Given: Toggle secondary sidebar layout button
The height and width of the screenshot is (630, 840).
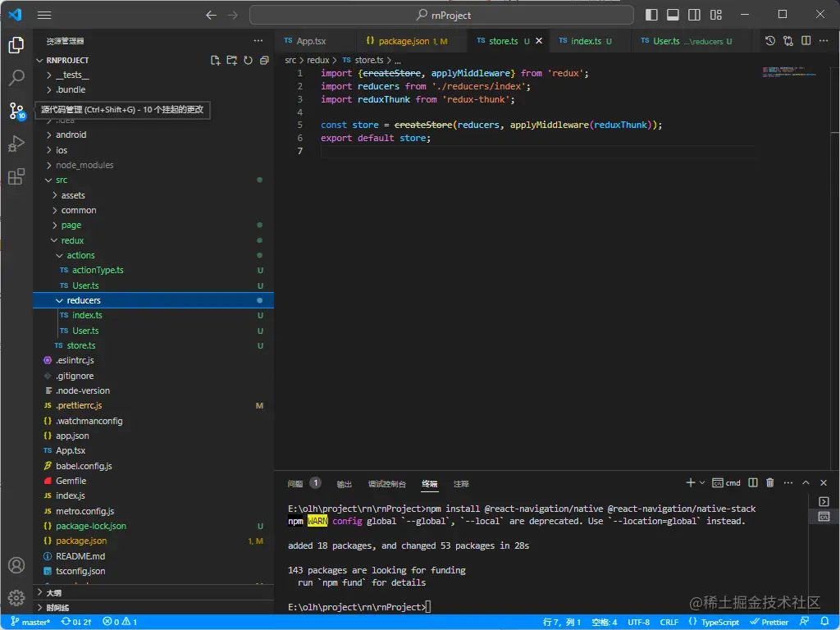Looking at the screenshot, I should click(x=694, y=15).
